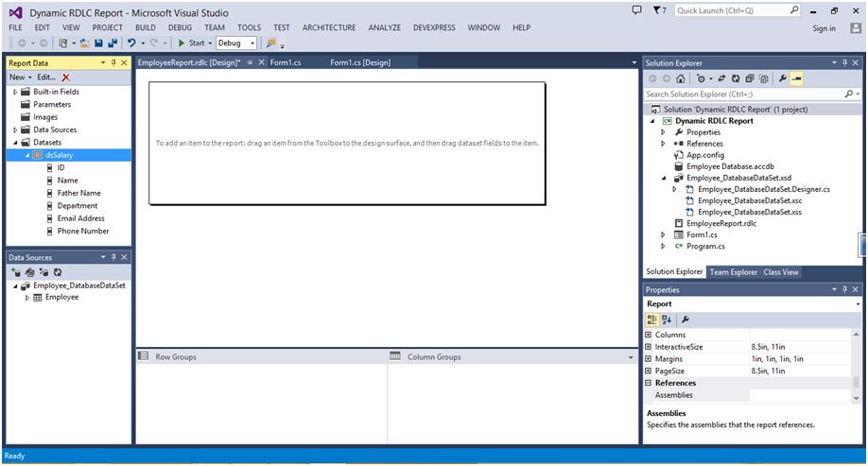Toggle Alphabetical sort in Properties panel
Image resolution: width=868 pixels, height=466 pixels.
[x=667, y=319]
